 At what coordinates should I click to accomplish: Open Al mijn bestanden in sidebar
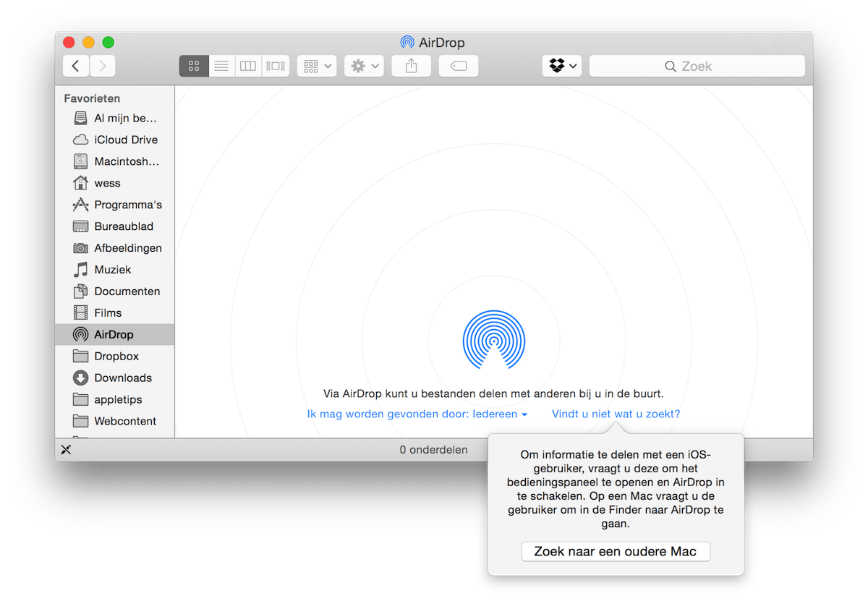coord(115,118)
